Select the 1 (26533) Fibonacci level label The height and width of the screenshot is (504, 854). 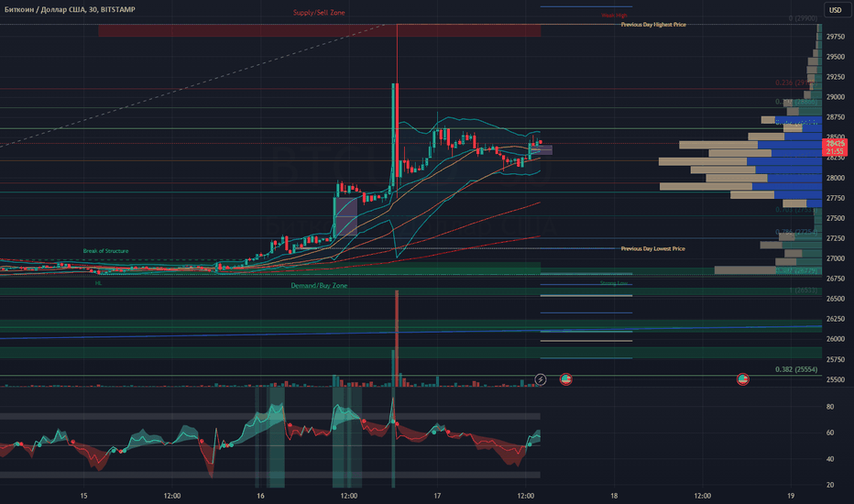804,290
